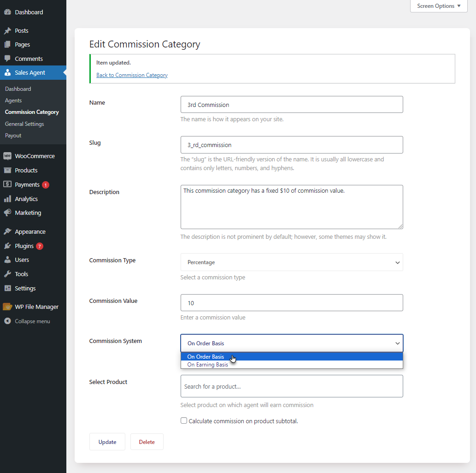Click the Comments speech bubble icon

(7, 59)
